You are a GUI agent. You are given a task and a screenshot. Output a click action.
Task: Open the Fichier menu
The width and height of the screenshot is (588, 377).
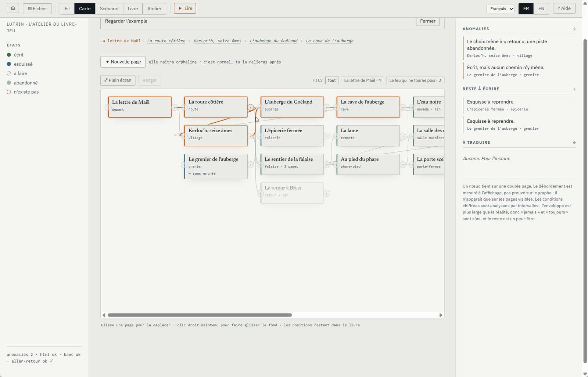pyautogui.click(x=37, y=8)
